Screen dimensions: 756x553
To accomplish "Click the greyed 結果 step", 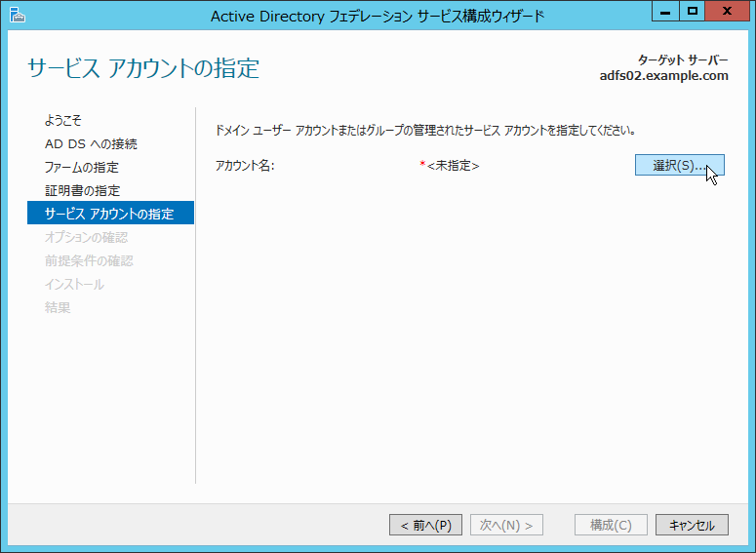I will (58, 307).
